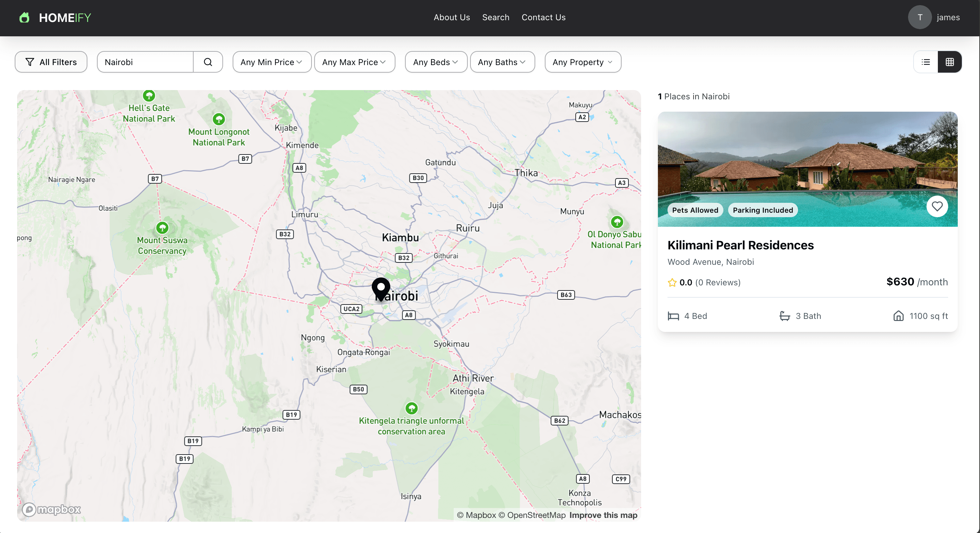
Task: Click the funnel icon in All Filters
Action: click(x=30, y=62)
